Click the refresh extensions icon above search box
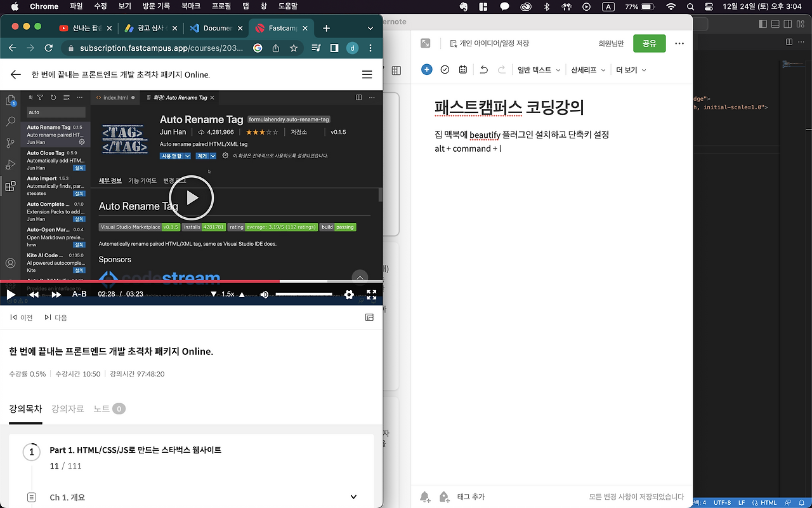 pos(53,98)
